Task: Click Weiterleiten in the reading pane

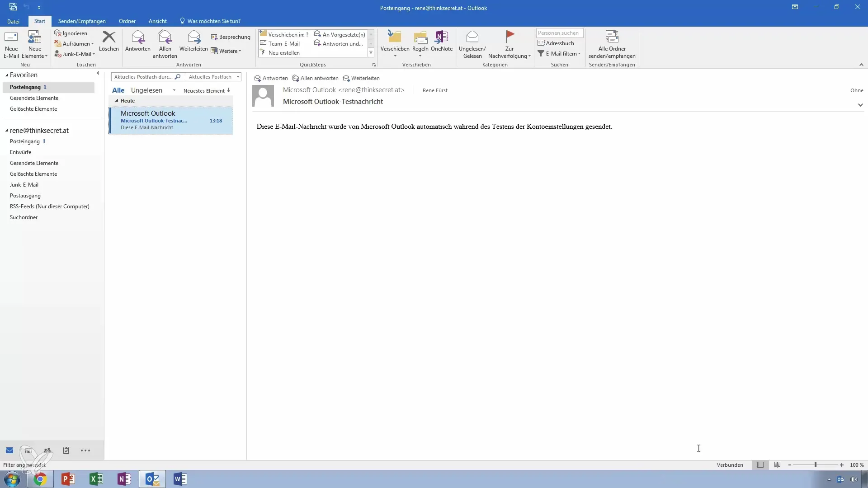Action: coord(361,78)
